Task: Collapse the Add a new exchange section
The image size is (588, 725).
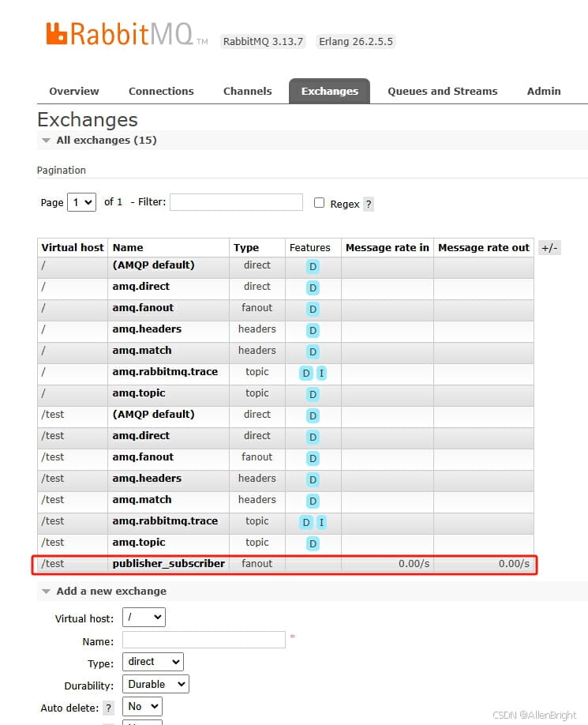Action: [47, 592]
